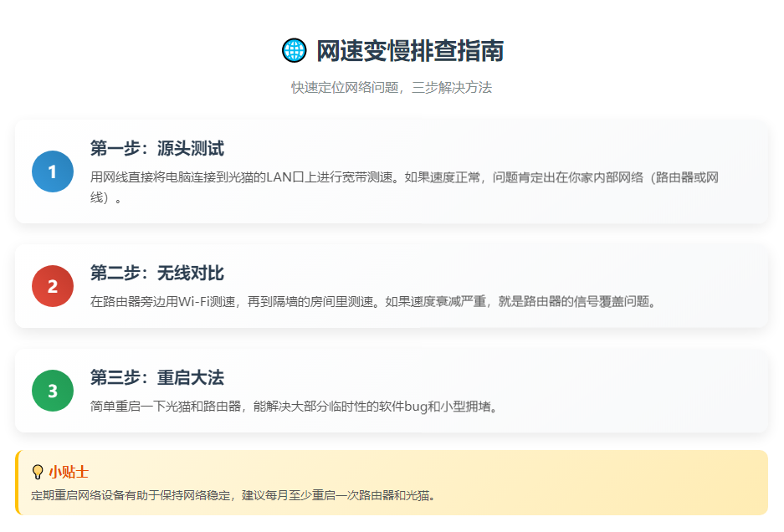The width and height of the screenshot is (784, 532).
Task: Click the light bulb icon beside 小贴士
Action: 38,472
